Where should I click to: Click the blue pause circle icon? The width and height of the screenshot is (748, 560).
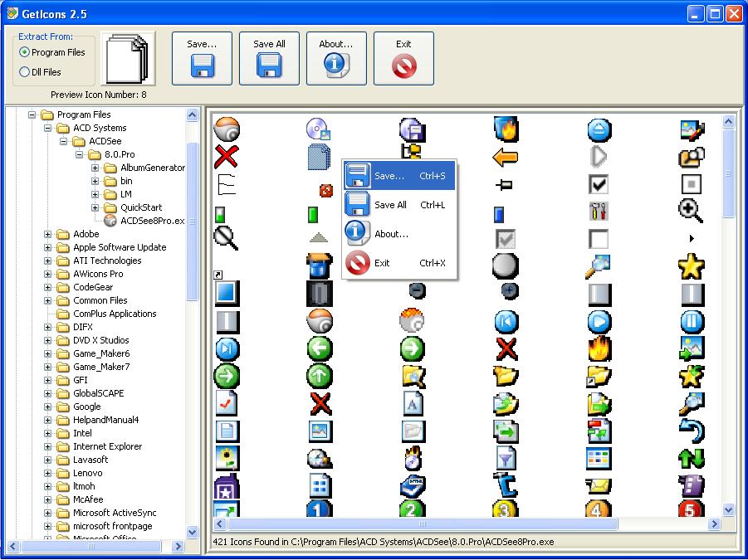pyautogui.click(x=692, y=322)
